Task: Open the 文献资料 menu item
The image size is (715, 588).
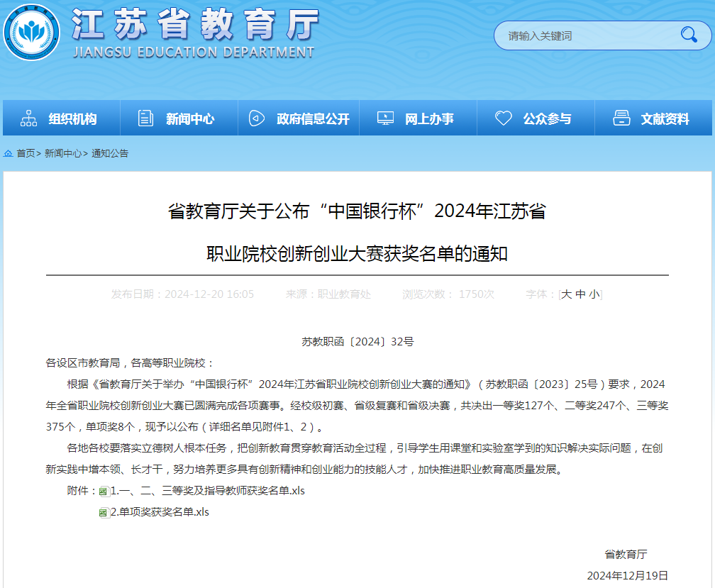Action: (x=665, y=119)
